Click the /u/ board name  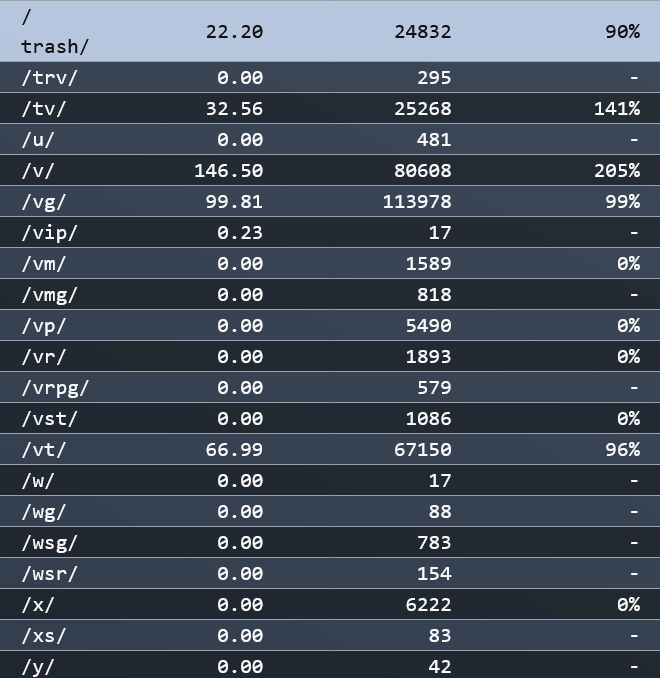38,140
